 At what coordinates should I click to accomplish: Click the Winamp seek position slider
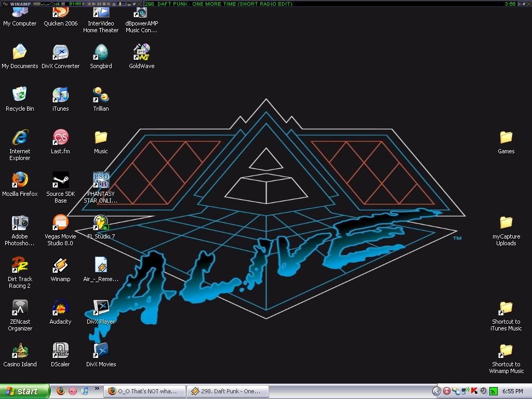(x=122, y=4)
